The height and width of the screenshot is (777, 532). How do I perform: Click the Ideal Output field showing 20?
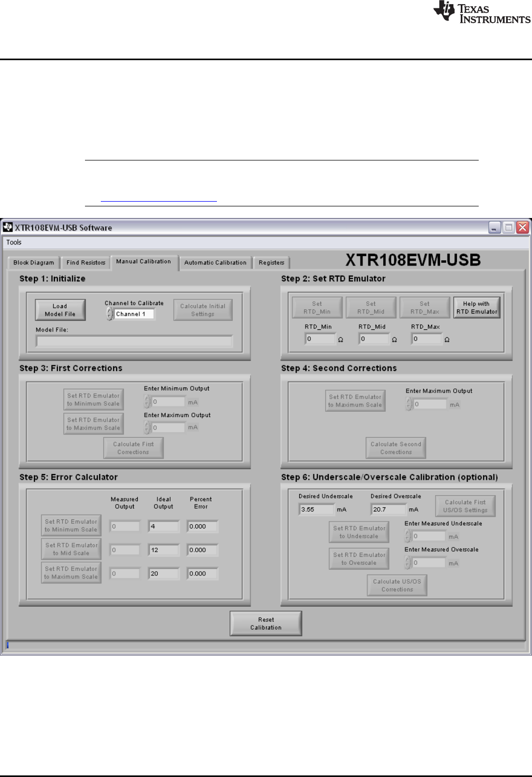click(164, 574)
